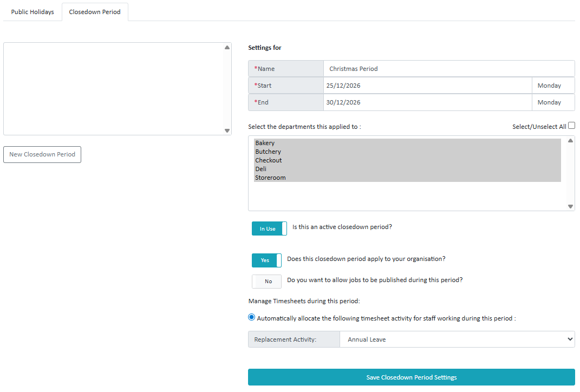Image resolution: width=580 pixels, height=392 pixels.
Task: Click the Name input field
Action: pos(449,69)
